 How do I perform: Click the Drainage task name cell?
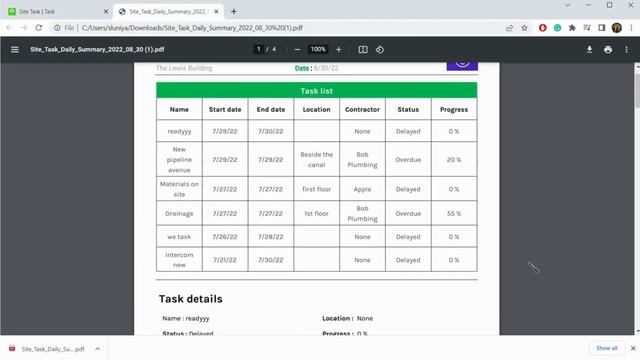(179, 213)
